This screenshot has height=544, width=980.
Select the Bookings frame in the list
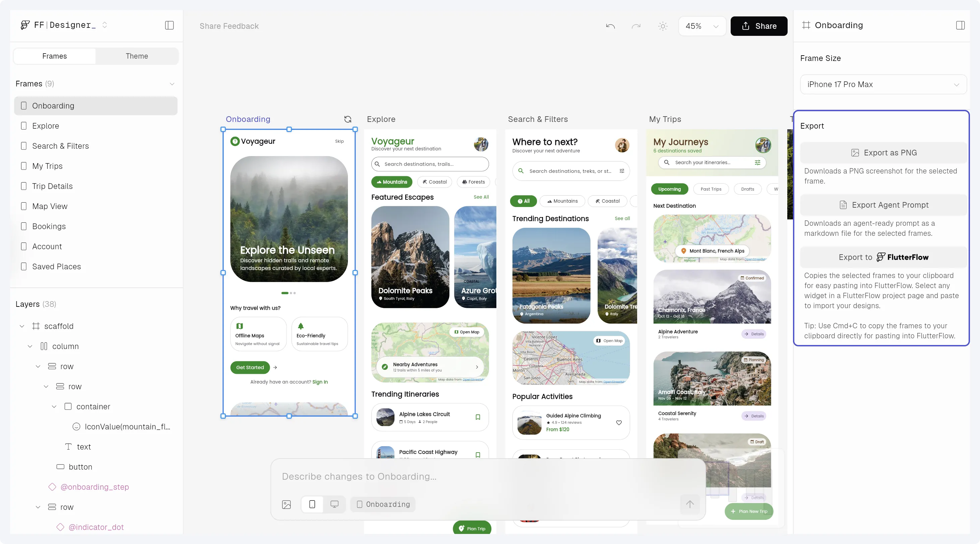tap(96, 226)
